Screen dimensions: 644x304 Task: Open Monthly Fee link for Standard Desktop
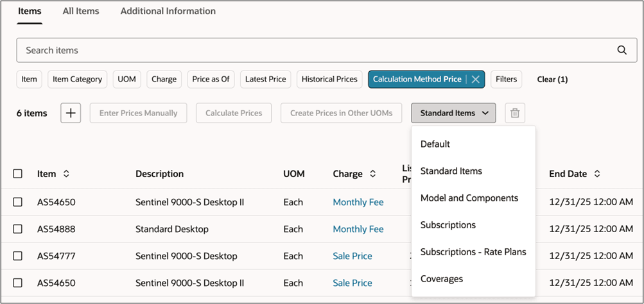click(358, 229)
